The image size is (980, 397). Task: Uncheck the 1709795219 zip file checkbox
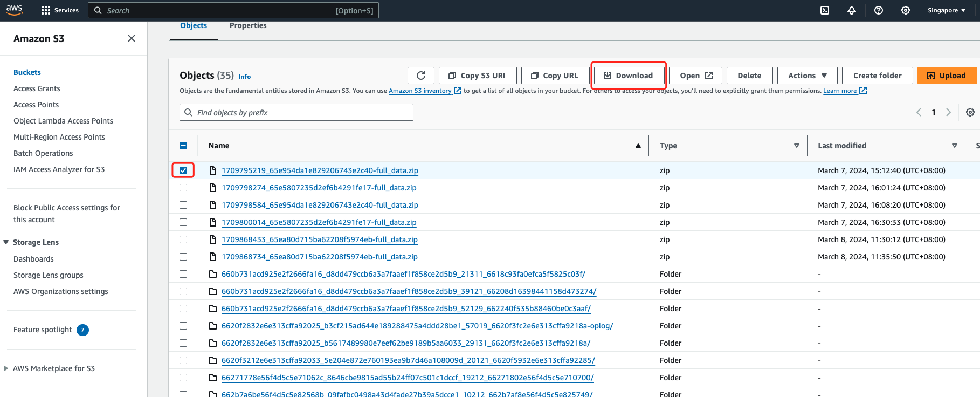pyautogui.click(x=183, y=170)
